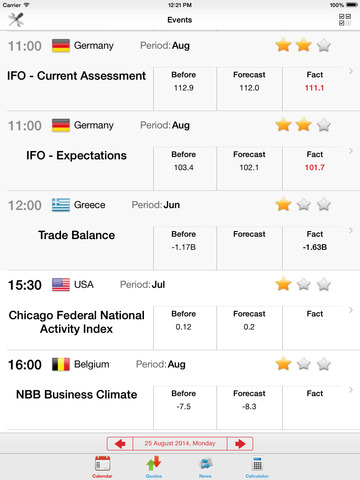
Task: Toggle third star on IFO Current Assessment
Action: pyautogui.click(x=324, y=45)
